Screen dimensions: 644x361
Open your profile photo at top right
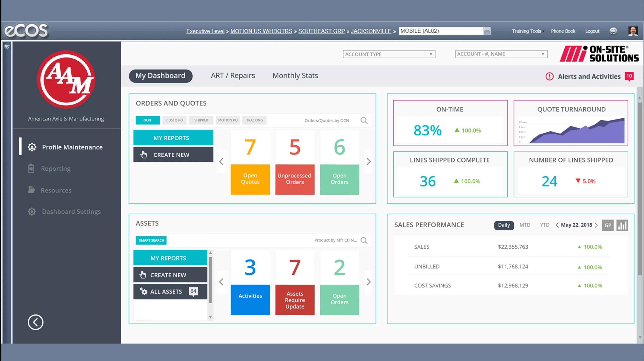point(633,31)
